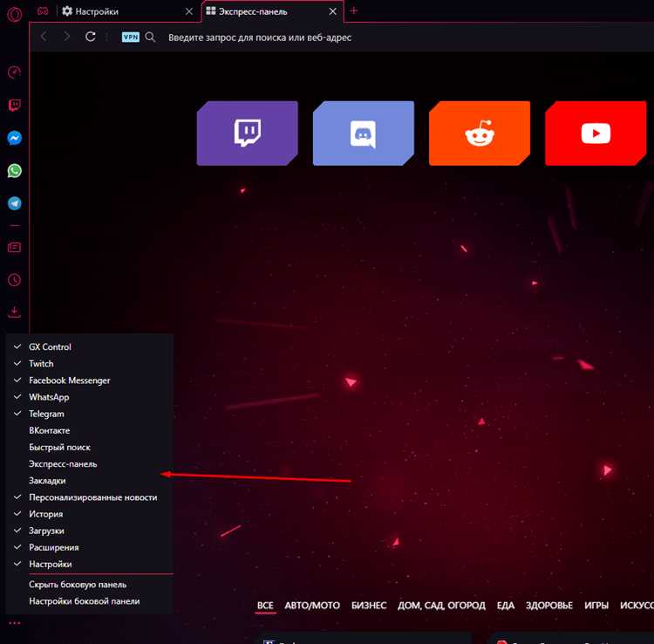Open GX Corner gamepad tab
The height and width of the screenshot is (644, 654).
coord(43,11)
